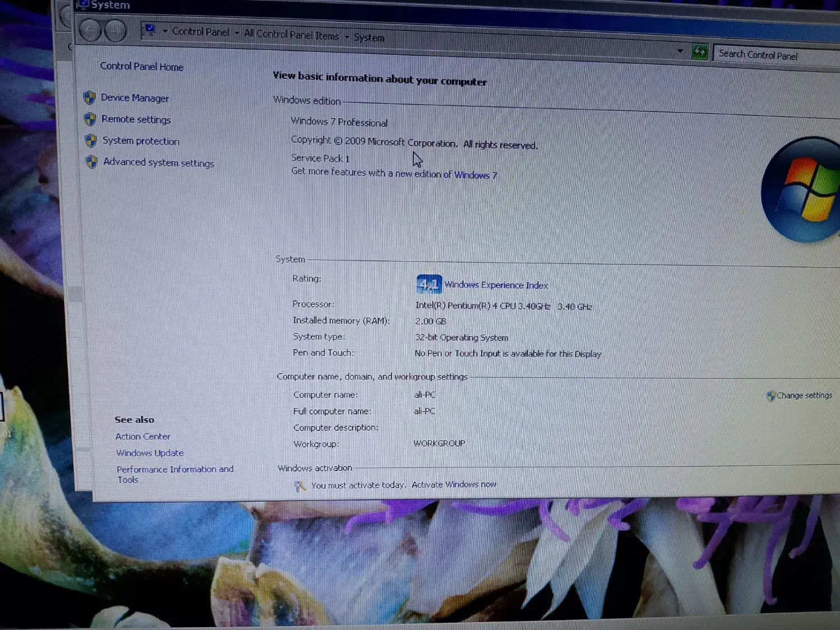
Task: Click the shield icon next to Remote settings
Action: (x=90, y=119)
